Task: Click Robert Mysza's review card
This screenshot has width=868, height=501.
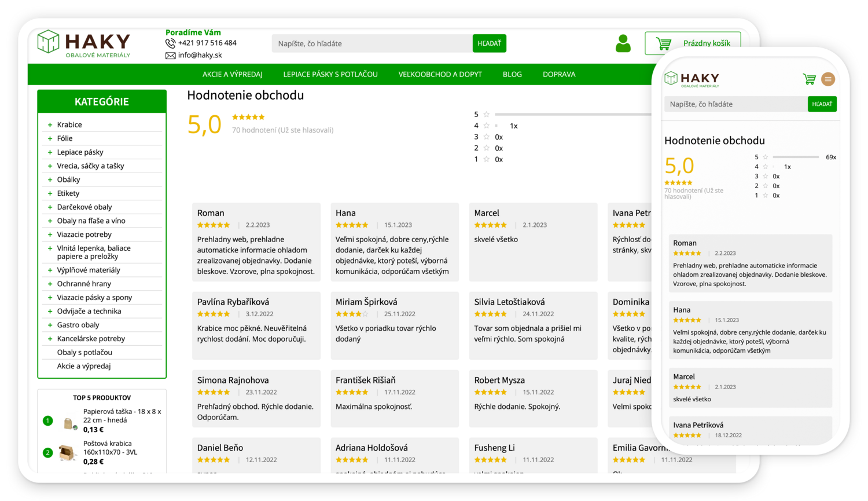Action: [533, 398]
